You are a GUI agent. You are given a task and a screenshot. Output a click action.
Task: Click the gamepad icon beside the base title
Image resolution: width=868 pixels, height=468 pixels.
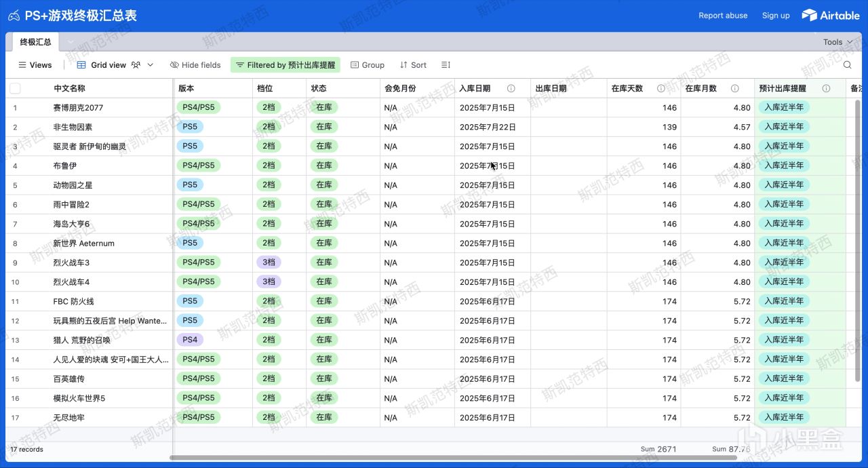pos(14,16)
